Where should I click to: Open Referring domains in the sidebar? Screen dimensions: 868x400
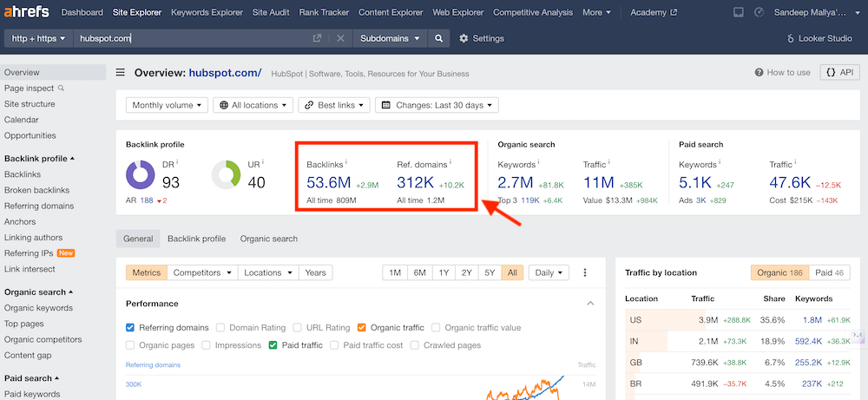(39, 206)
